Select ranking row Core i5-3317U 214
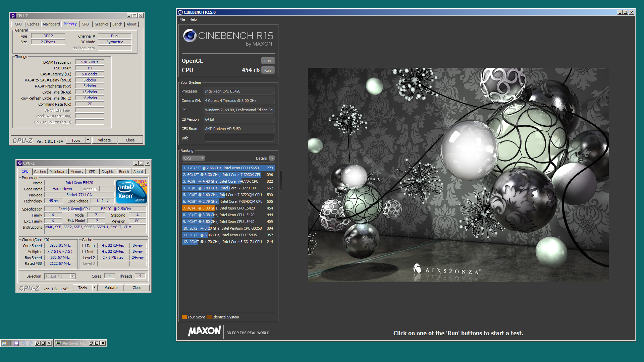644x362 pixels. tap(228, 242)
